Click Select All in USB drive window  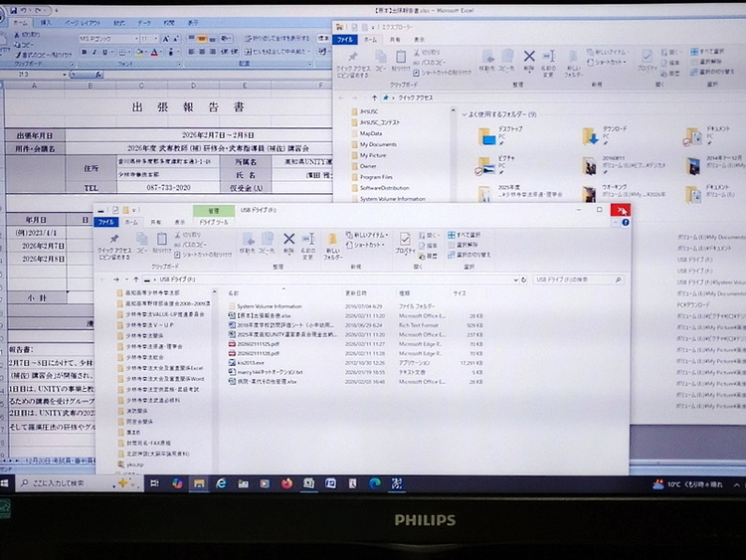(x=465, y=235)
